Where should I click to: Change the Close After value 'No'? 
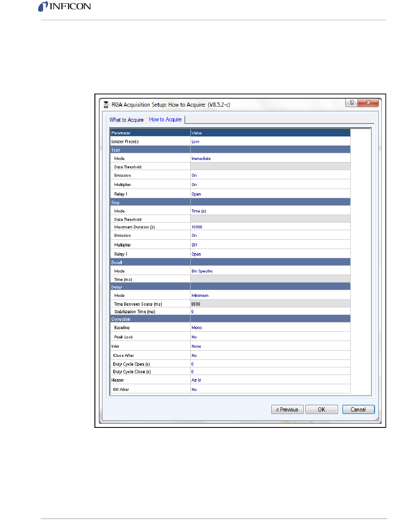click(x=270, y=355)
